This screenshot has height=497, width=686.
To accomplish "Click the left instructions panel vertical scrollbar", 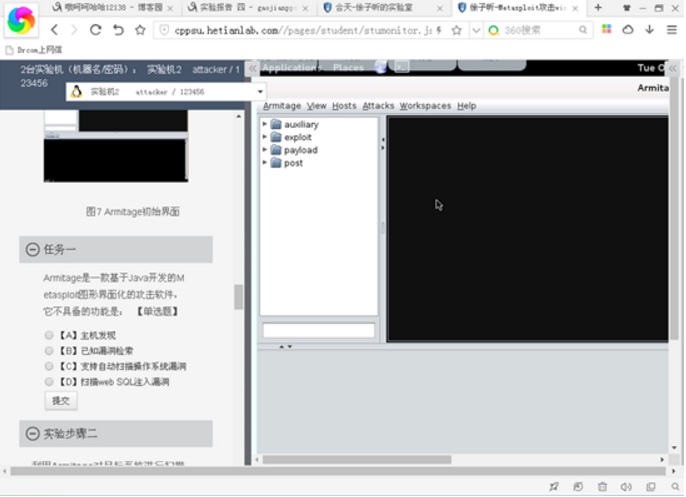I will (x=238, y=297).
